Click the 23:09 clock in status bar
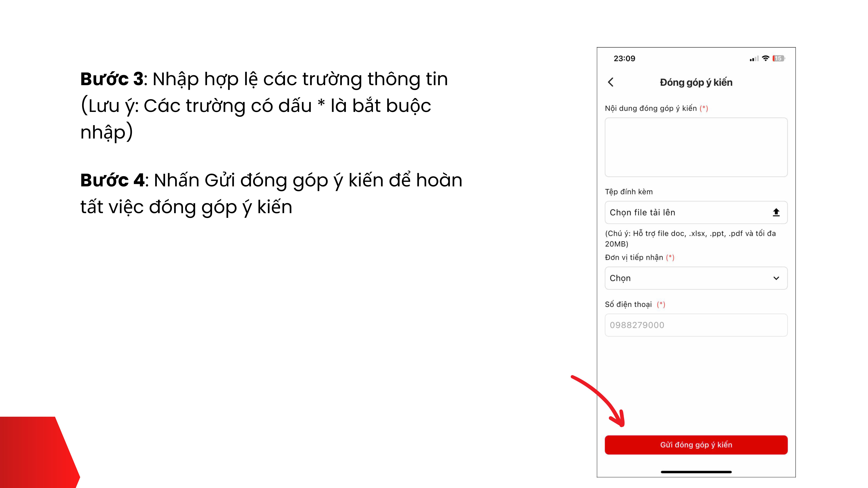Screen dimensions: 868x488 coord(624,59)
